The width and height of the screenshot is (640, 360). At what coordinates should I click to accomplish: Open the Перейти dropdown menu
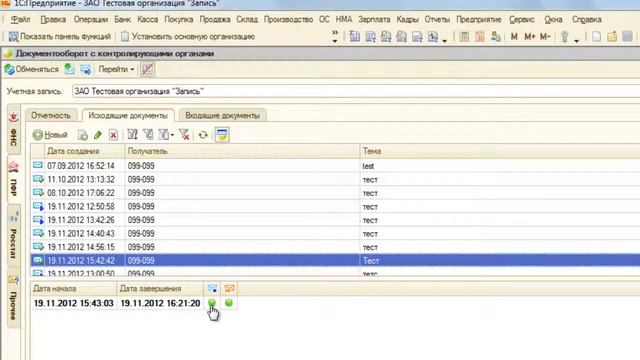coord(116,69)
